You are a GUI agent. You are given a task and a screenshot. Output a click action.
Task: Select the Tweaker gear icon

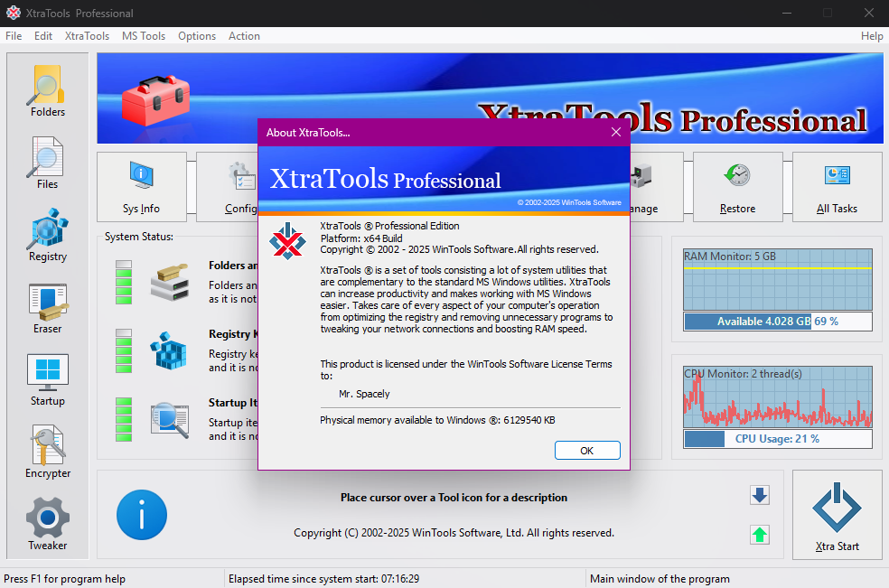(x=48, y=518)
